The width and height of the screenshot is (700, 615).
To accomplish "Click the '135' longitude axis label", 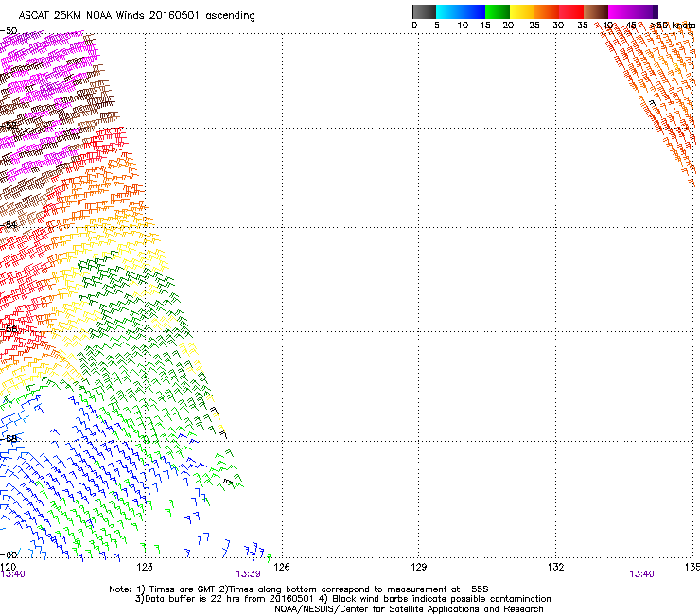I will click(x=692, y=567).
